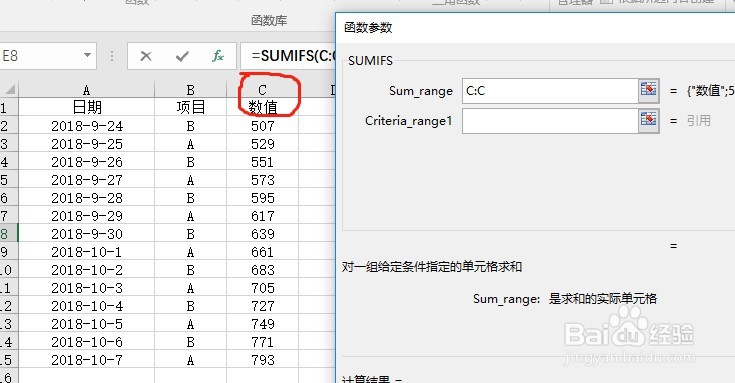Click the select-all corner triangle

click(9, 89)
